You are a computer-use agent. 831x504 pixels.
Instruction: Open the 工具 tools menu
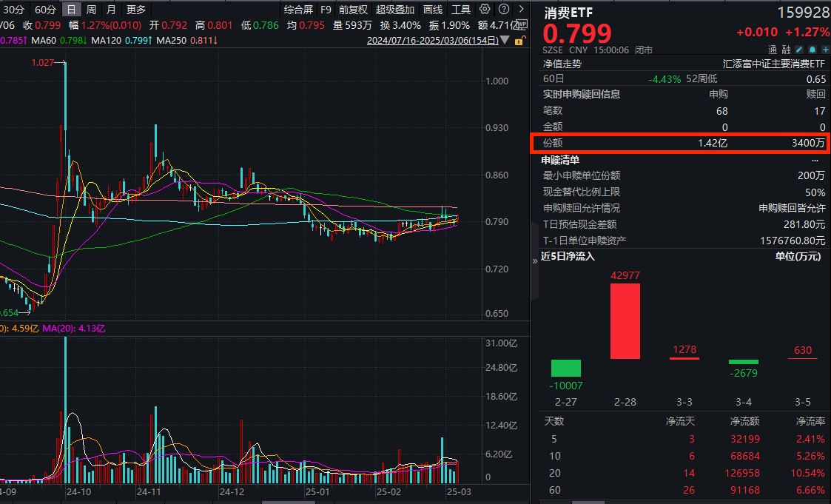460,10
